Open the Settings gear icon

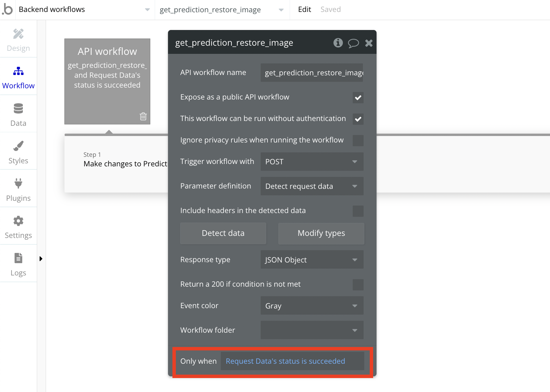18,221
